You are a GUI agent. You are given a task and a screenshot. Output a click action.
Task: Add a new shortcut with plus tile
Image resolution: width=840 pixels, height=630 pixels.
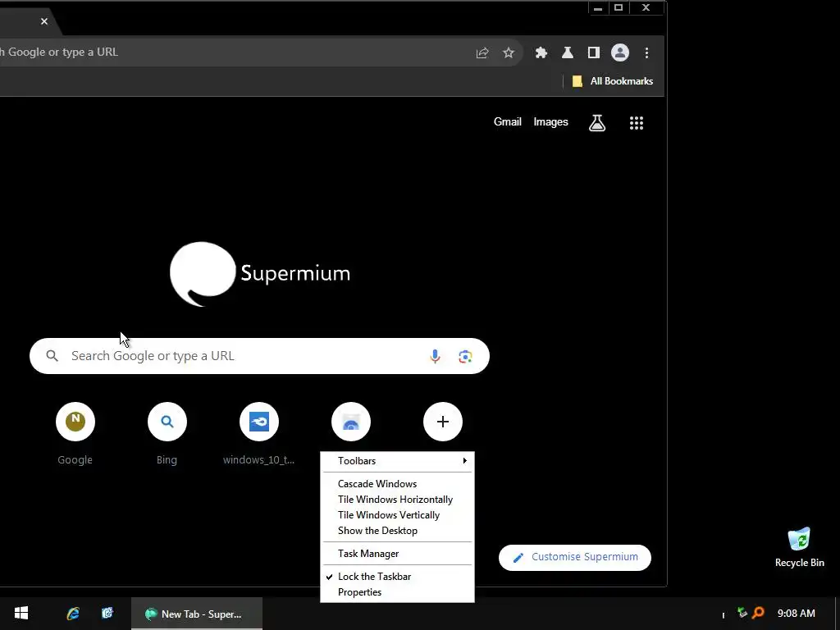442,422
